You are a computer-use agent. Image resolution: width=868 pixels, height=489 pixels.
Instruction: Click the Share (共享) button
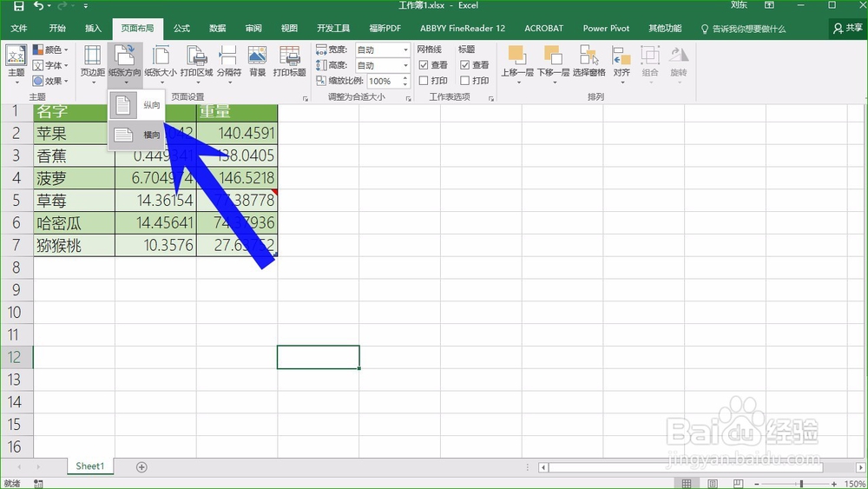847,29
